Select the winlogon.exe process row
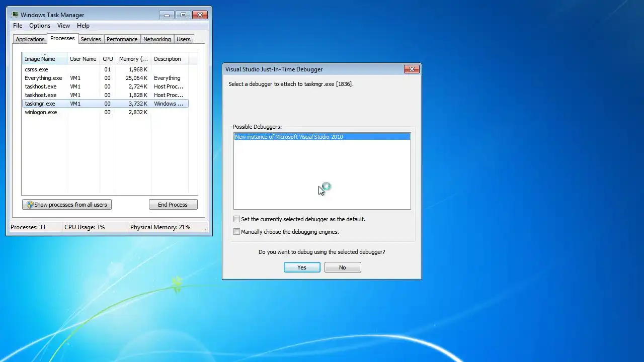The height and width of the screenshot is (362, 644). pyautogui.click(x=105, y=112)
